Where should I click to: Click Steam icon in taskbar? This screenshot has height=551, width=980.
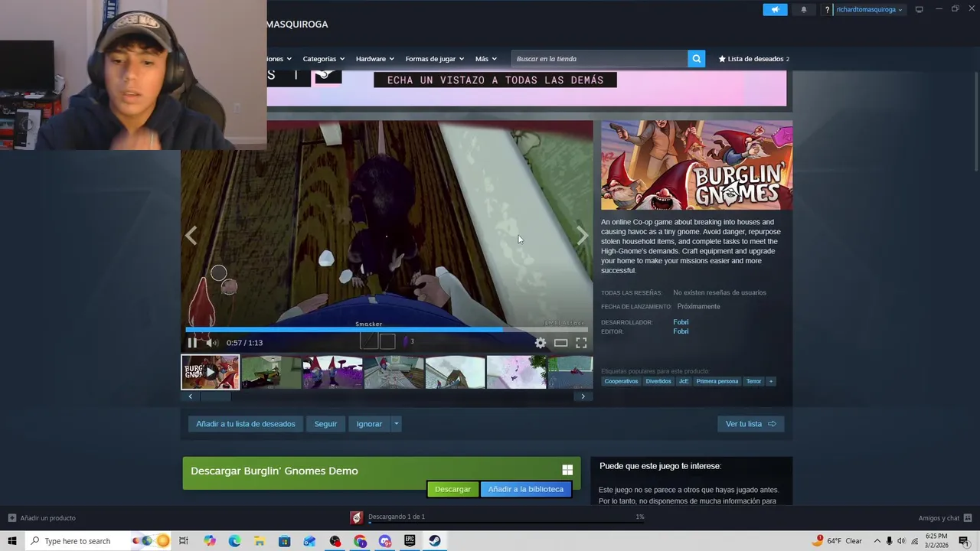(x=434, y=541)
